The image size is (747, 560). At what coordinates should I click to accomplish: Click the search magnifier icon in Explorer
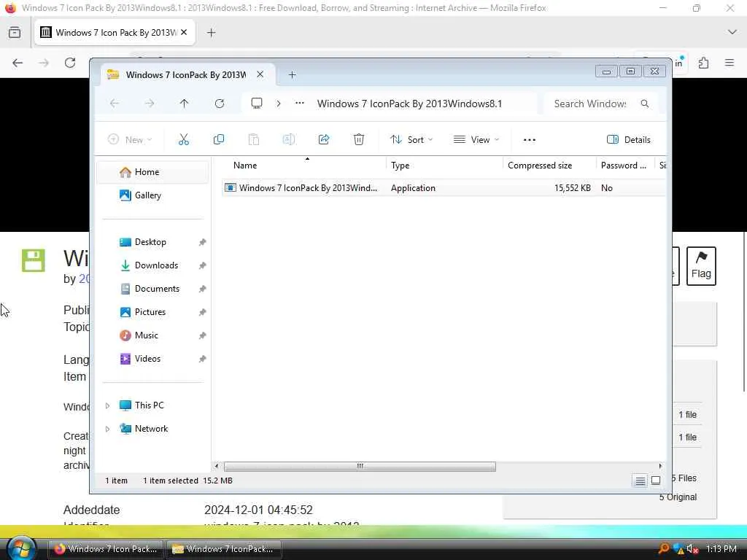pos(645,104)
